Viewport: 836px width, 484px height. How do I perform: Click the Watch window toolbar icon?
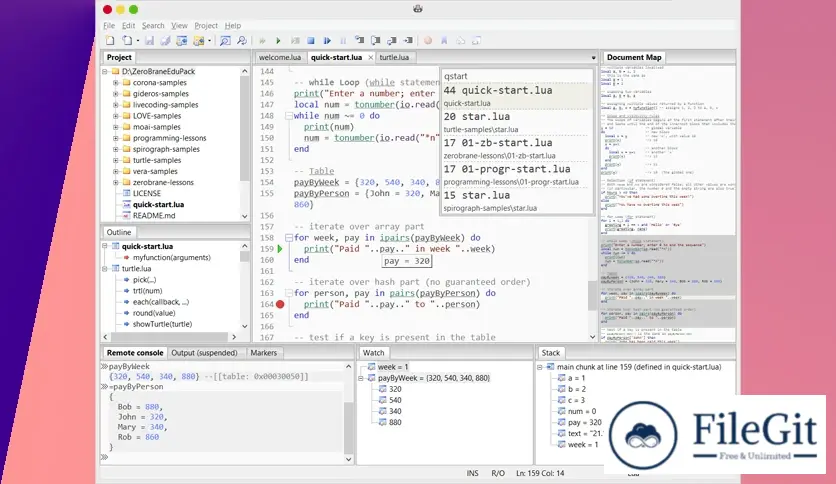click(x=477, y=41)
